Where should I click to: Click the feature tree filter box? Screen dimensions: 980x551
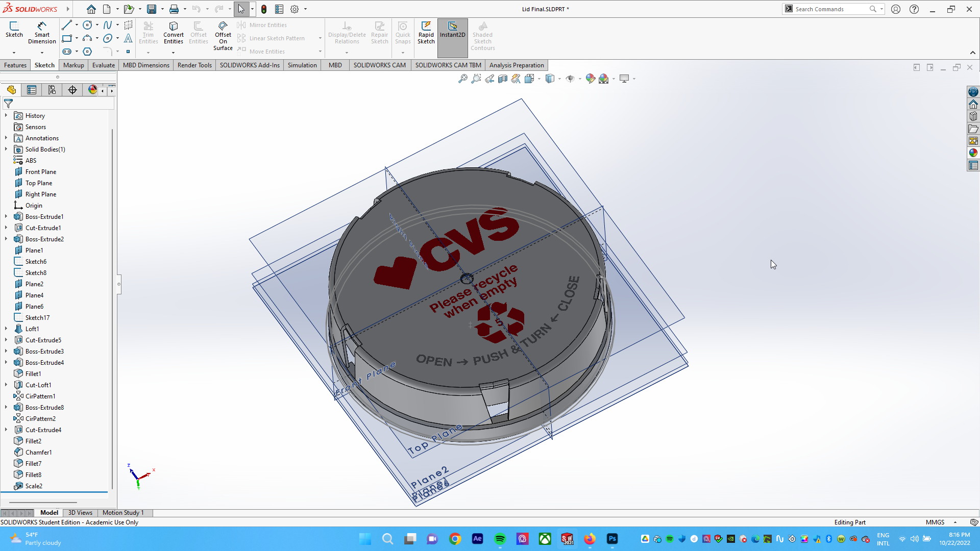(x=58, y=104)
